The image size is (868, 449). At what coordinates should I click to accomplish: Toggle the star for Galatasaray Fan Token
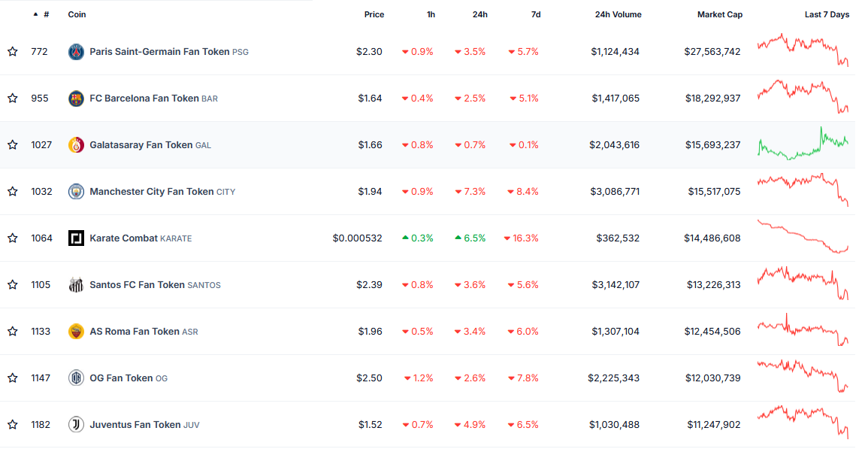13,144
